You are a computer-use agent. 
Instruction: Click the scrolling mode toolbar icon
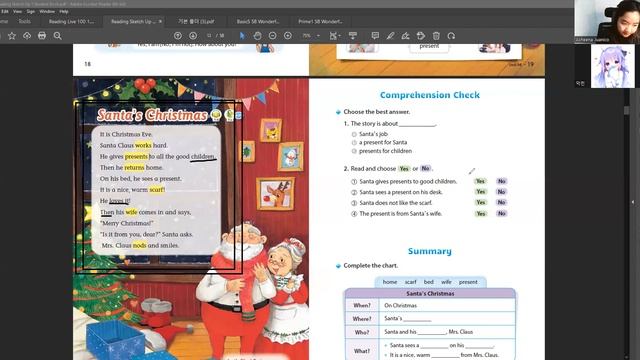click(x=353, y=36)
